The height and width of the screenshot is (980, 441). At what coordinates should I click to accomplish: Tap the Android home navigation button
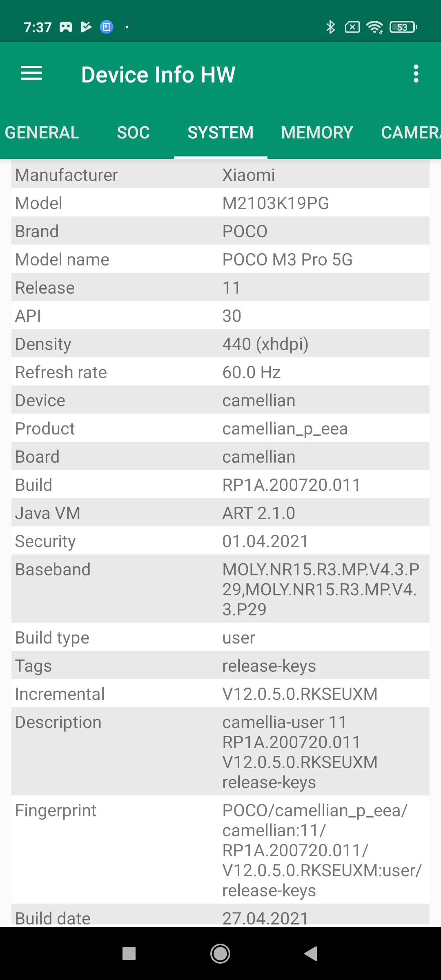click(220, 953)
